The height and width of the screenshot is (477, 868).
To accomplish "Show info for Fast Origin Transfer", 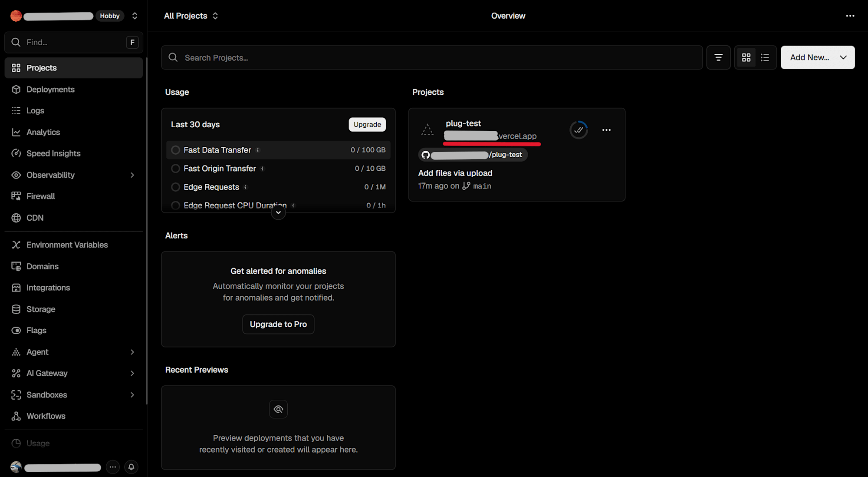I will tap(262, 169).
